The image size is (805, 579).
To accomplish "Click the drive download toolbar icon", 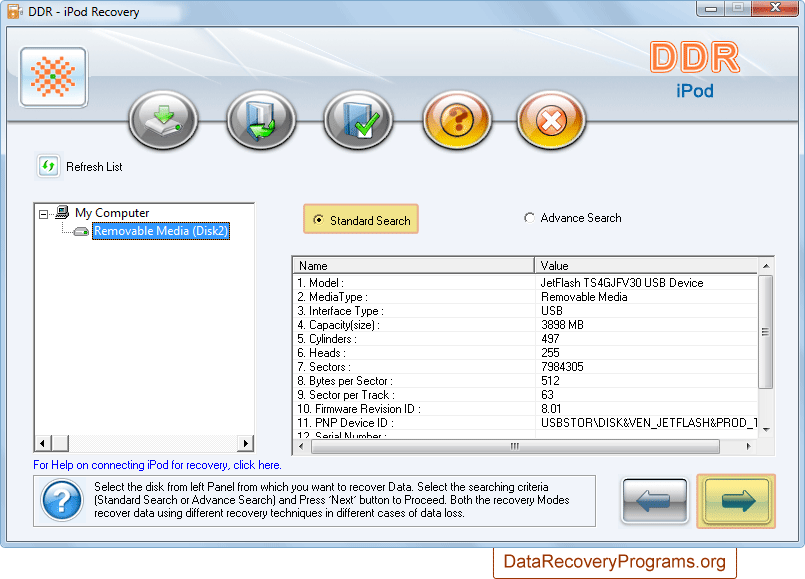I will tap(163, 120).
